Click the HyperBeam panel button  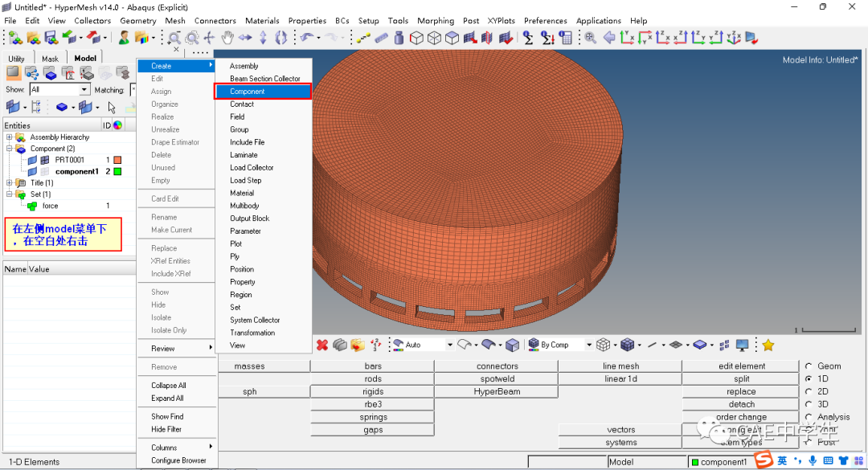click(497, 391)
